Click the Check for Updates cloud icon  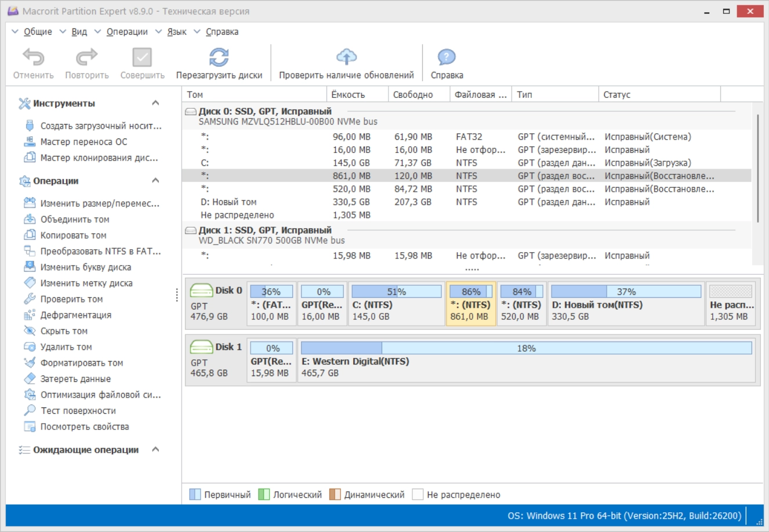point(346,57)
